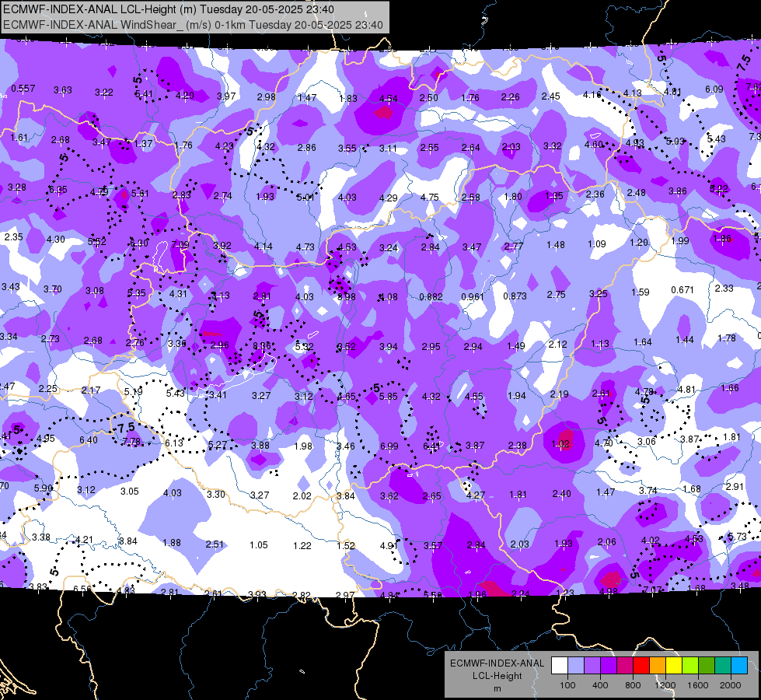This screenshot has height=700, width=761.
Task: Click the wind shear value "2.12"
Action: tap(557, 345)
